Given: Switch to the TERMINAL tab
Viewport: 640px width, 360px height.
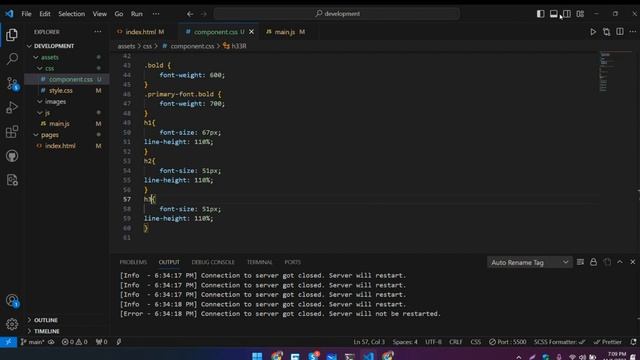Looking at the screenshot, I should (260, 262).
